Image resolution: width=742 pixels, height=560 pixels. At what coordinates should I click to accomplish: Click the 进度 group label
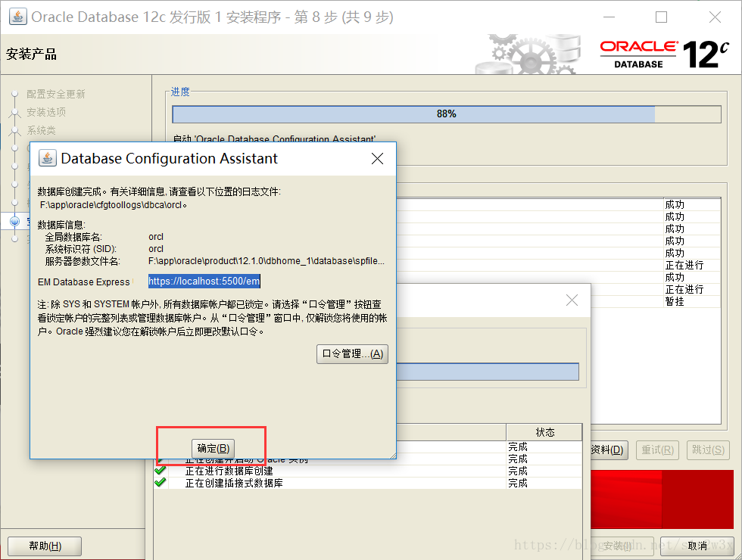(x=180, y=92)
